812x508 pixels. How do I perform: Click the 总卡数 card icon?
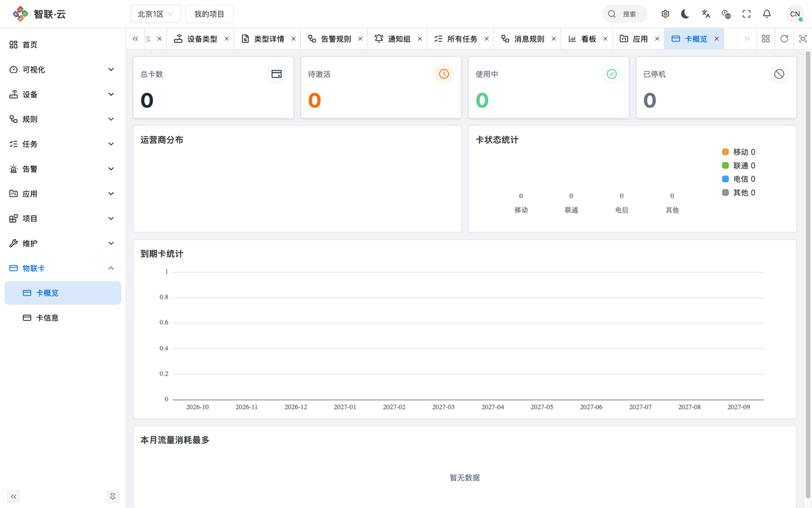(x=276, y=74)
